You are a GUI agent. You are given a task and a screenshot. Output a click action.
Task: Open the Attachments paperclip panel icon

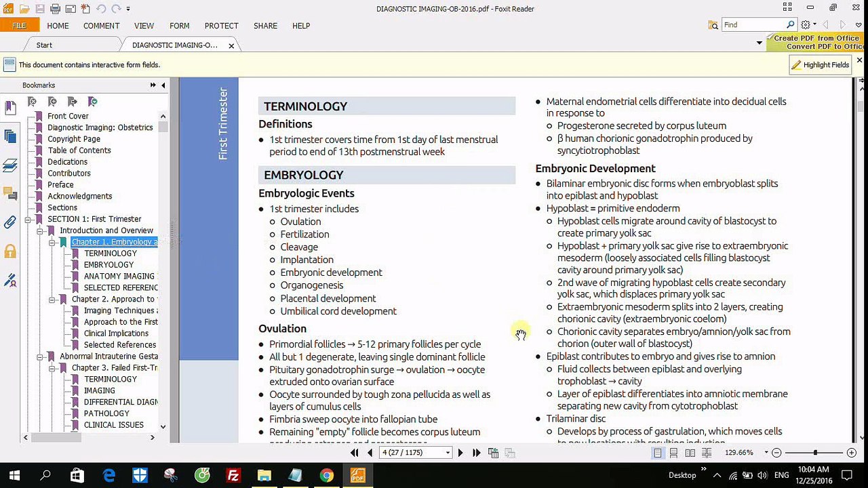[x=10, y=222]
